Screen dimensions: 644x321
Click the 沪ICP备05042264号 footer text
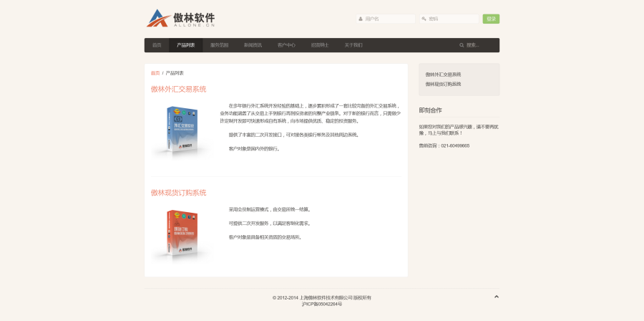[322, 304]
